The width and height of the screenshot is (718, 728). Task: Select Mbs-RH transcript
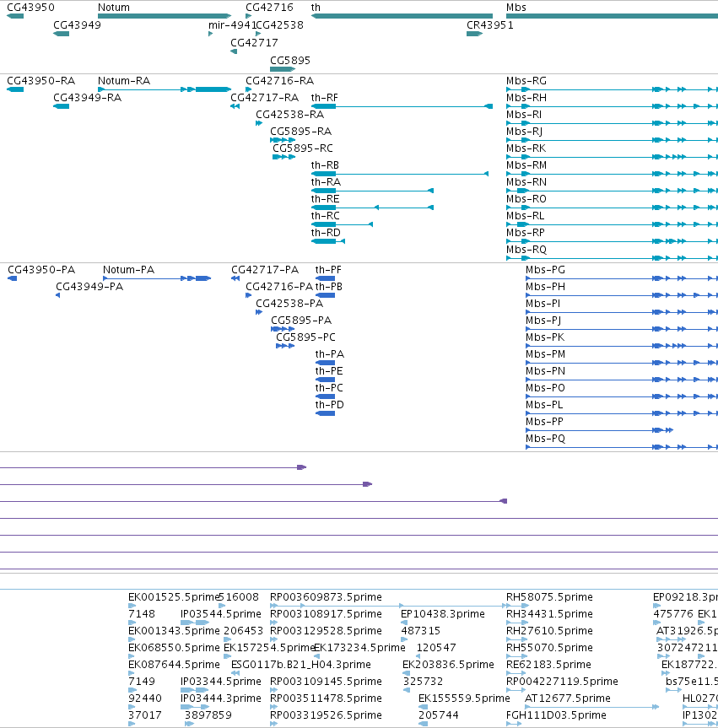pyautogui.click(x=612, y=106)
